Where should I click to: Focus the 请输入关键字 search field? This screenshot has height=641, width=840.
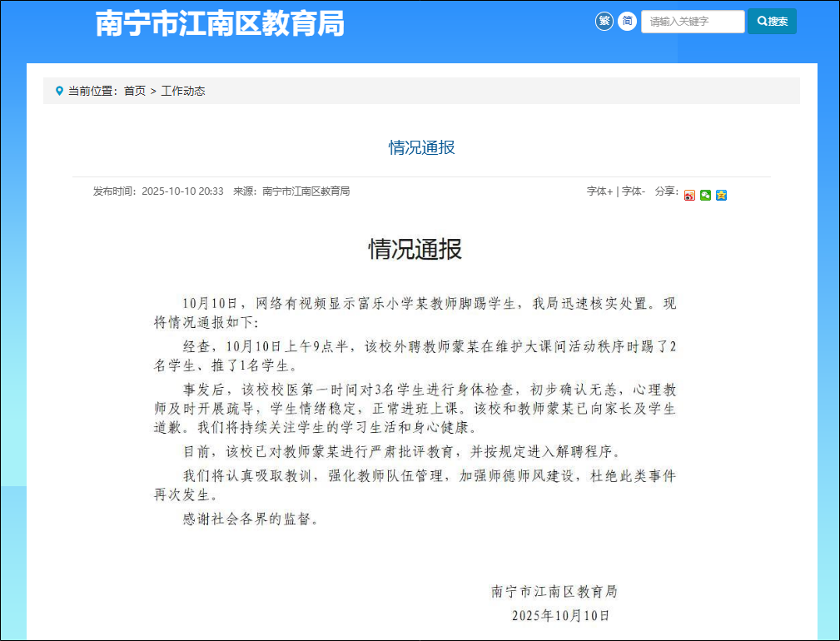pyautogui.click(x=693, y=22)
